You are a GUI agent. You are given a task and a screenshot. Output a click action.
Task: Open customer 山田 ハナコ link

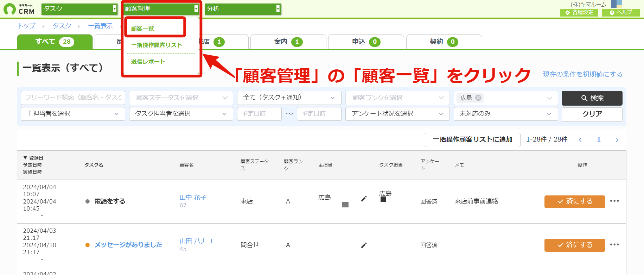tap(196, 241)
